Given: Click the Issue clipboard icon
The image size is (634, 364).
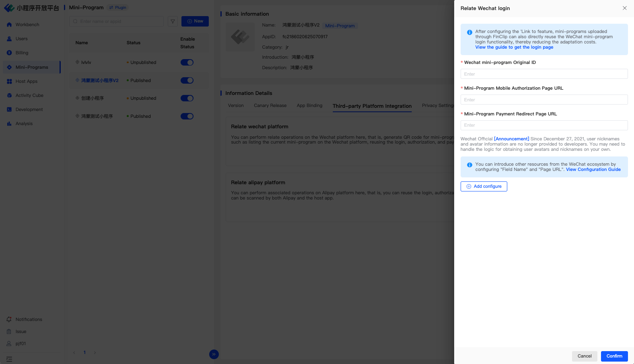Looking at the screenshot, I should (9, 331).
